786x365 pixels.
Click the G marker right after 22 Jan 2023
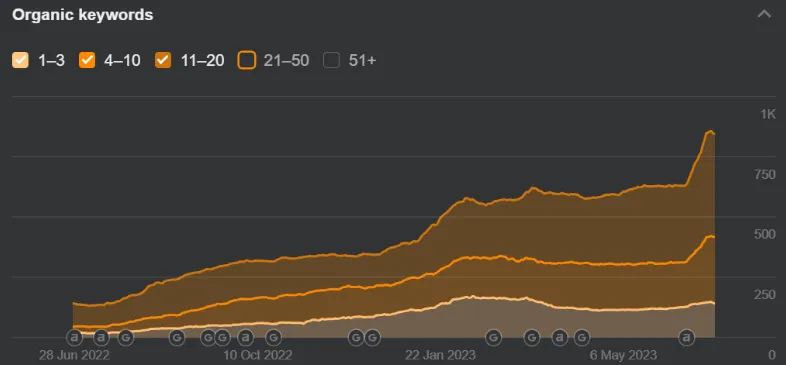494,337
